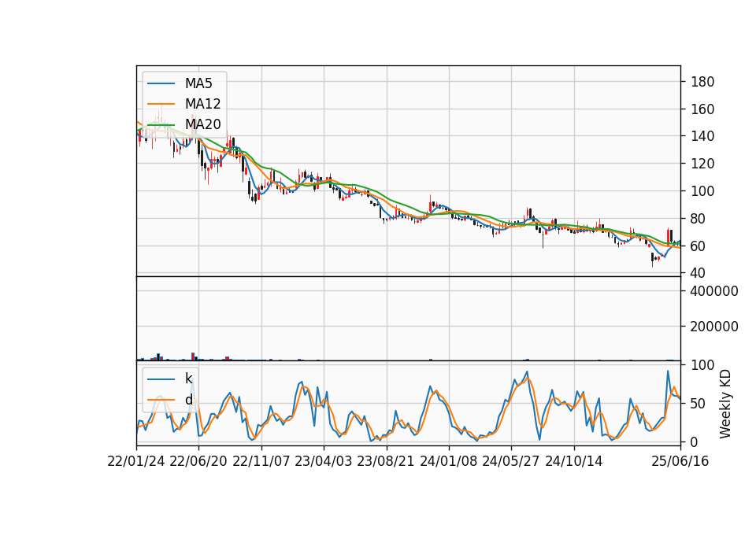Screen dimensions: 756x543
Task: Click the MA5 legend label
Action: click(198, 83)
